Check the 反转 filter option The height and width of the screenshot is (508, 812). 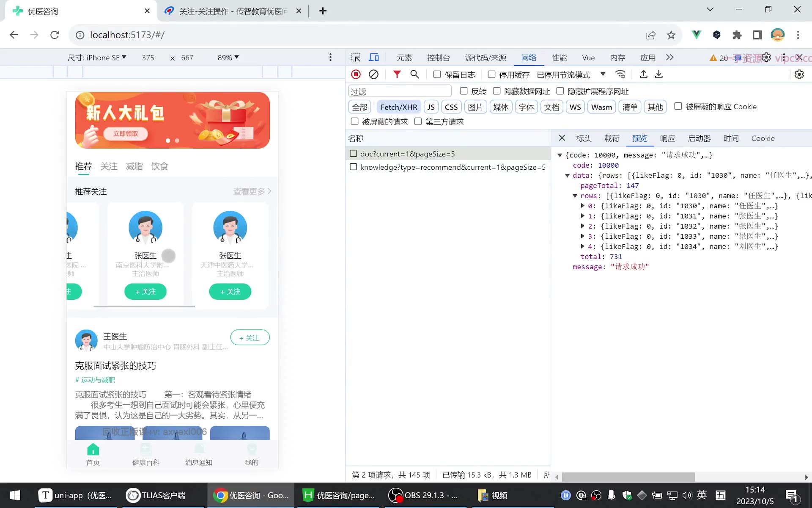464,91
